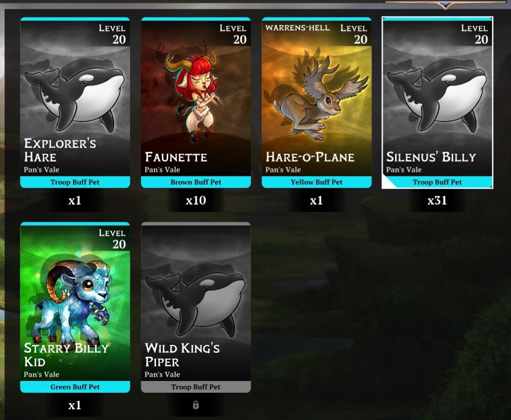Click the padlock icon under Wild King's Piper
The image size is (511, 420).
click(x=196, y=405)
